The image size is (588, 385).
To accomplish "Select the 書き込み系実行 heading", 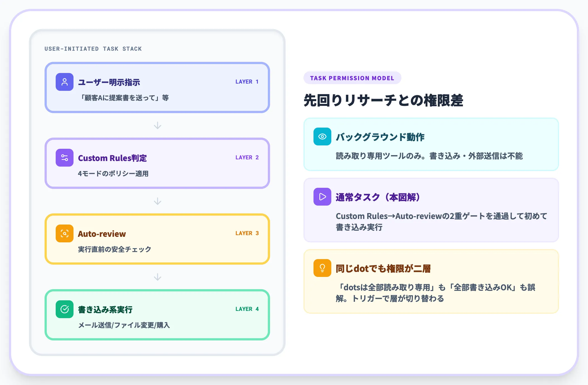I will 105,310.
